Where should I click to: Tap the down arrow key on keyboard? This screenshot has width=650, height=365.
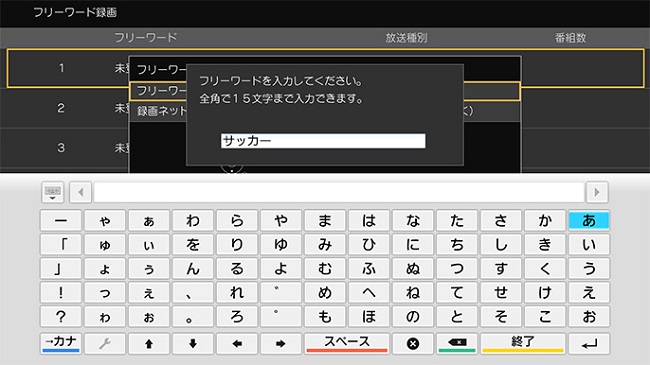point(193,343)
